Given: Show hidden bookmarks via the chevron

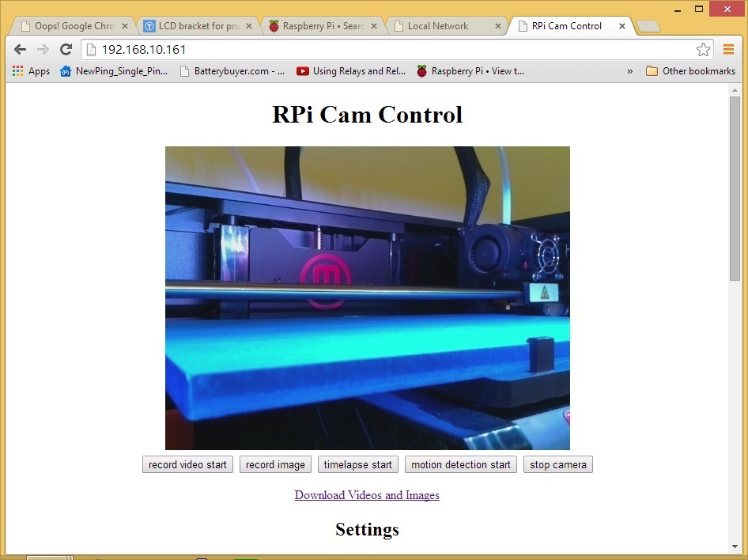Looking at the screenshot, I should tap(629, 71).
